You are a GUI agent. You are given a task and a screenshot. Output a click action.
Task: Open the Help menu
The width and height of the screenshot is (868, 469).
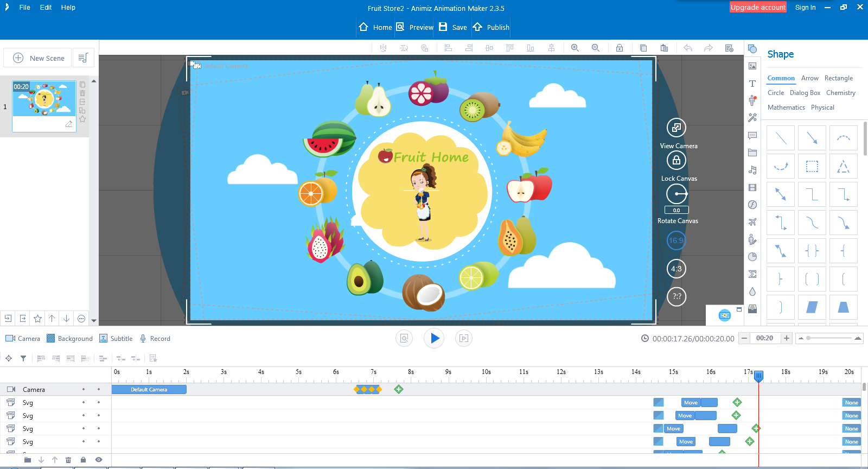click(x=68, y=8)
